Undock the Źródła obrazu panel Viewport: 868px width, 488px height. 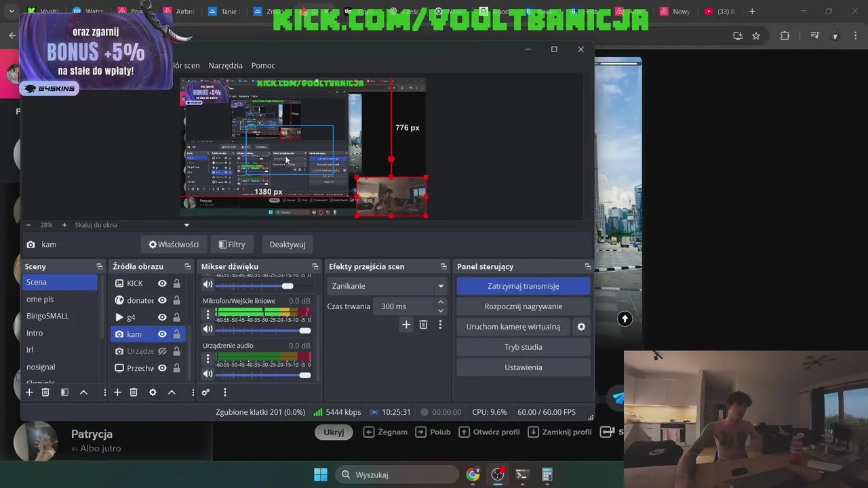(x=188, y=266)
